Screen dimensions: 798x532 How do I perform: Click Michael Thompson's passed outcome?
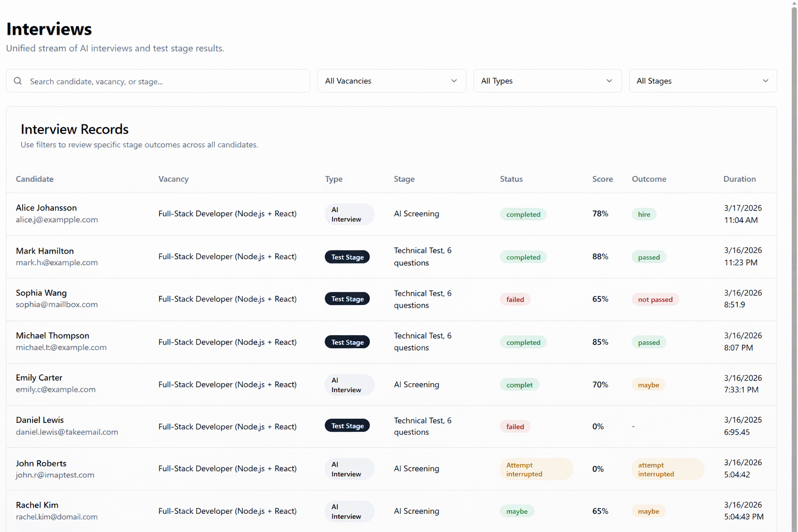coord(649,342)
